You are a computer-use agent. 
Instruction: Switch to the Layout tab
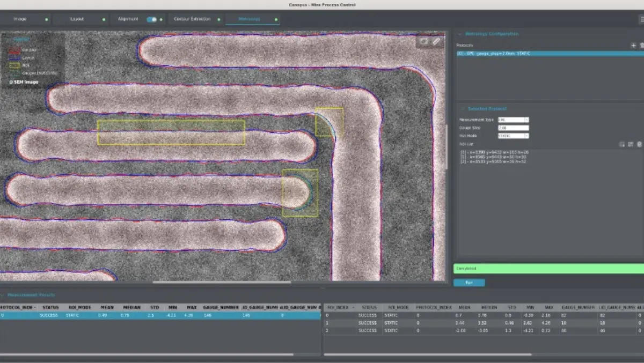pyautogui.click(x=77, y=19)
